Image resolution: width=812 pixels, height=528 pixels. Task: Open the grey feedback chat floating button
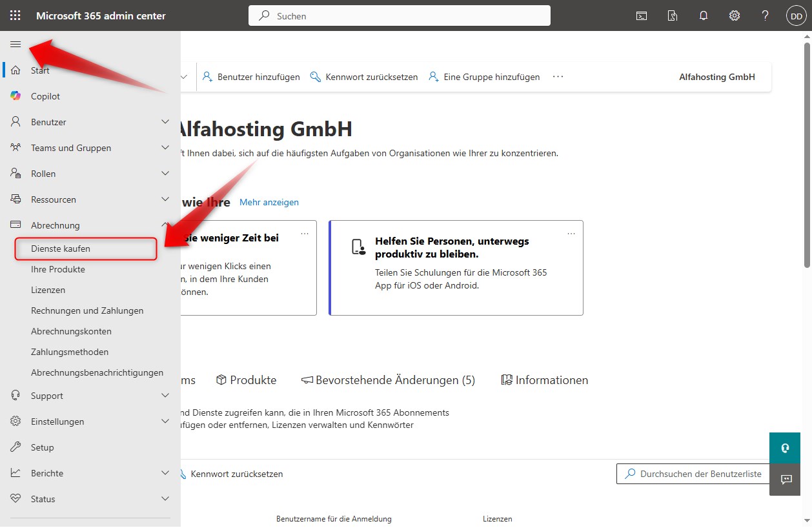[x=785, y=480]
